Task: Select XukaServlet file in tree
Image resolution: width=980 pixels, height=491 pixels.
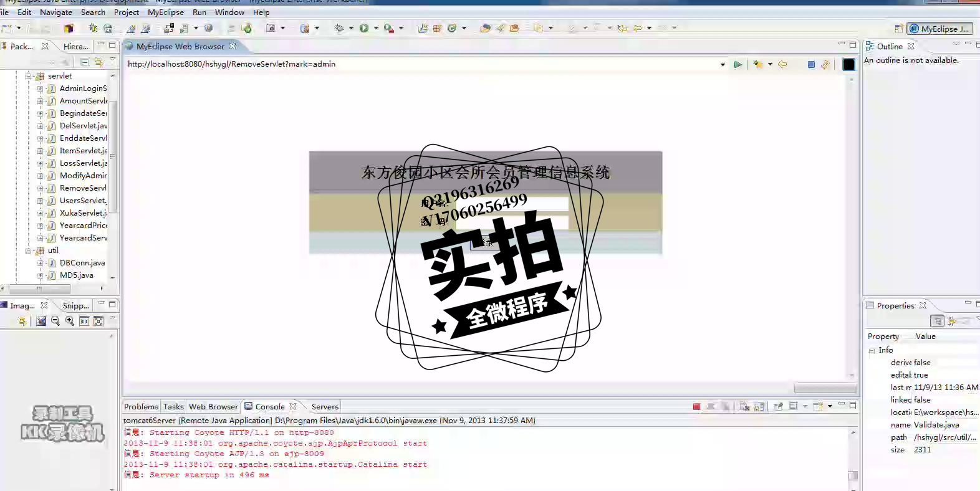Action: click(x=83, y=213)
